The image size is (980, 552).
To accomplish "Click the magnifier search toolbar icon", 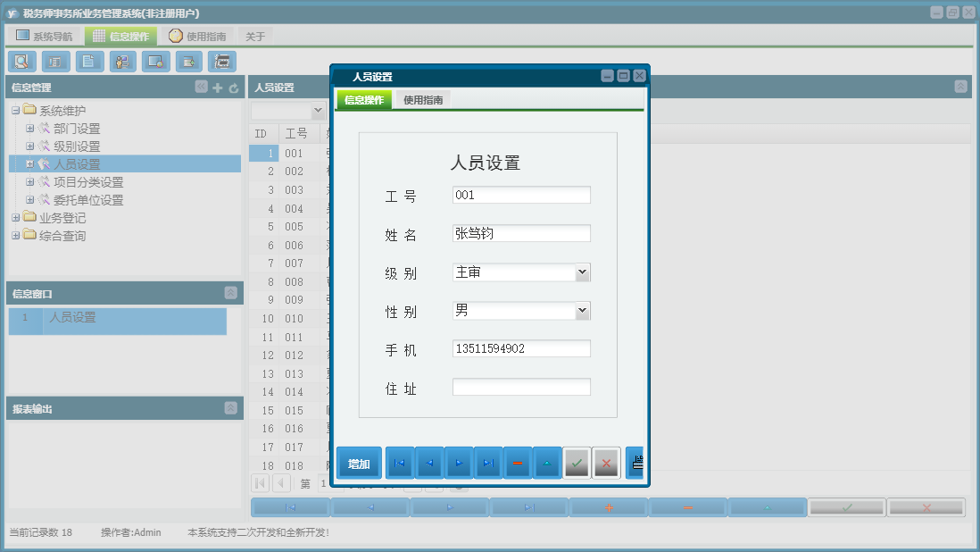I will (x=22, y=62).
